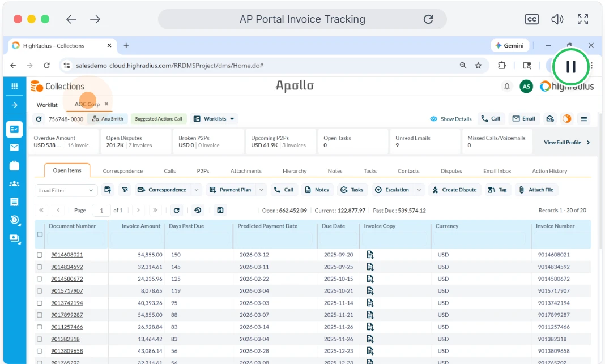Refresh the account with the icon beside 756748-0030

pos(39,119)
